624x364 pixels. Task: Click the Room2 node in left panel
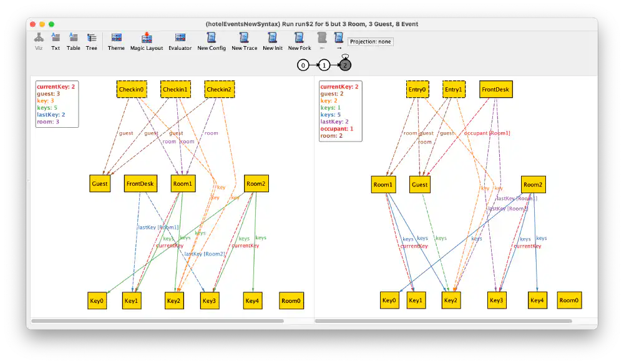click(x=256, y=184)
